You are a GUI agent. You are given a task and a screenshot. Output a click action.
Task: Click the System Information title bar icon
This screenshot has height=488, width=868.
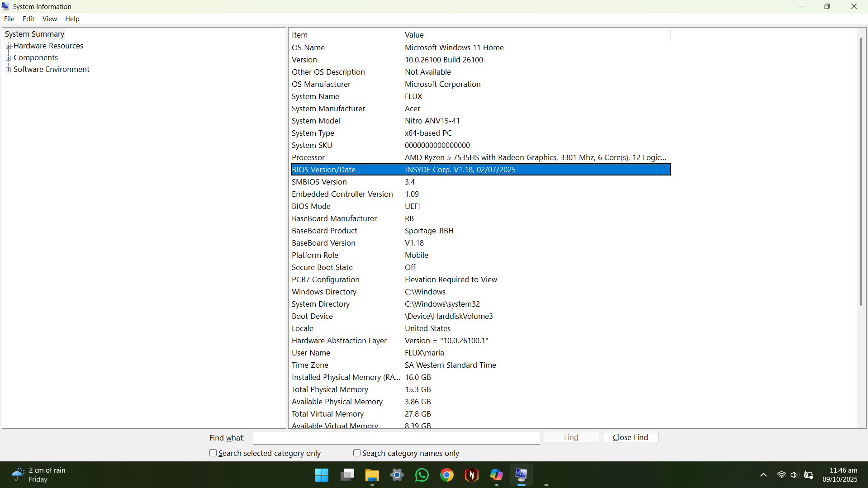pyautogui.click(x=6, y=6)
